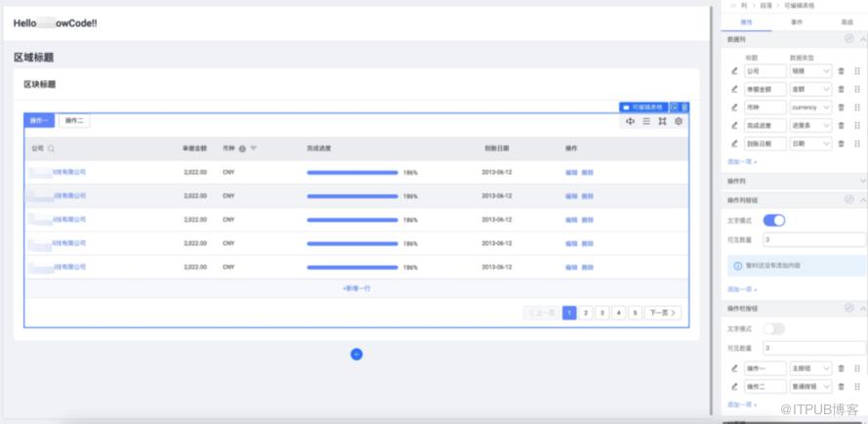The image size is (868, 424).
Task: Click the 可见数量 input under 操作列按钮
Action: [813, 239]
